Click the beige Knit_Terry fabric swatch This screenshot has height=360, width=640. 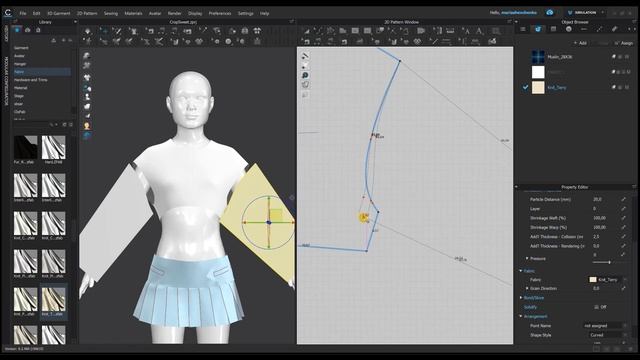[x=538, y=87]
